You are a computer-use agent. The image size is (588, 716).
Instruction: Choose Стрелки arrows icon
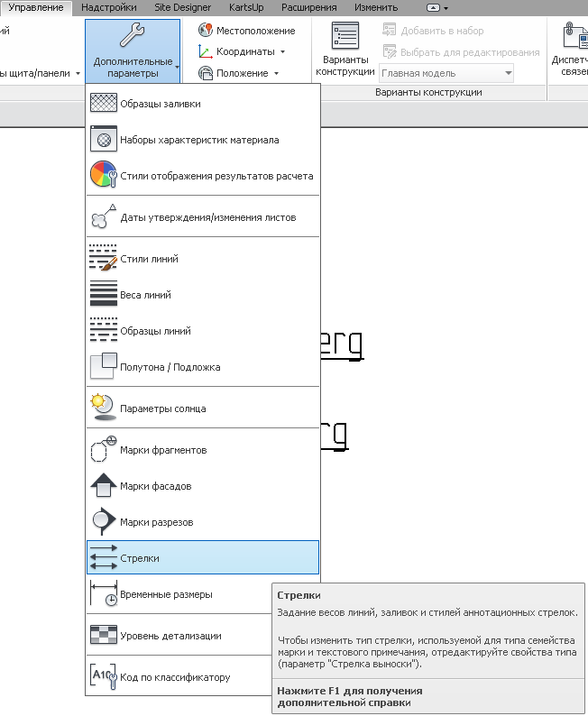pos(104,557)
